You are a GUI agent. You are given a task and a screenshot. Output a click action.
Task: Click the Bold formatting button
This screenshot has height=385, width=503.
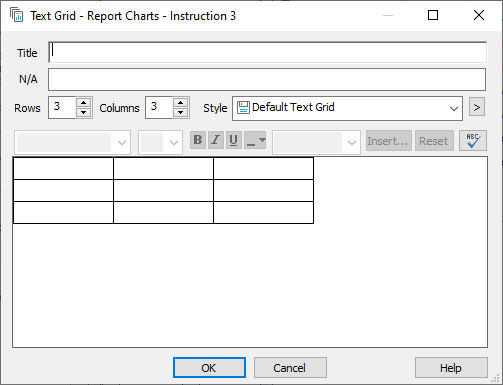pos(198,140)
